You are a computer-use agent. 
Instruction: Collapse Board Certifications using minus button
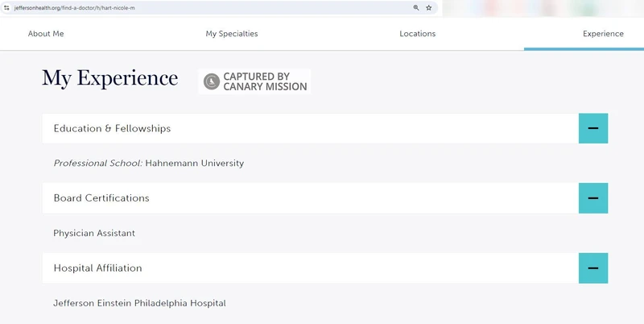coord(592,198)
